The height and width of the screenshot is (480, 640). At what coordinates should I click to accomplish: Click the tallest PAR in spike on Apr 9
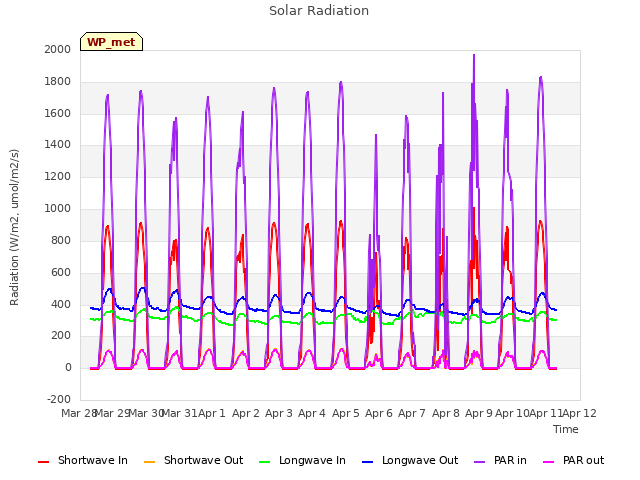(474, 56)
